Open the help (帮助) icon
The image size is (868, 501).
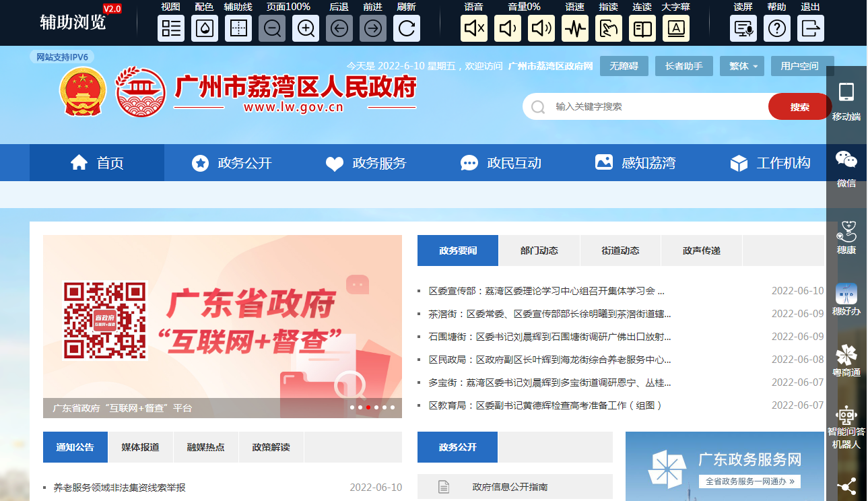tap(777, 29)
